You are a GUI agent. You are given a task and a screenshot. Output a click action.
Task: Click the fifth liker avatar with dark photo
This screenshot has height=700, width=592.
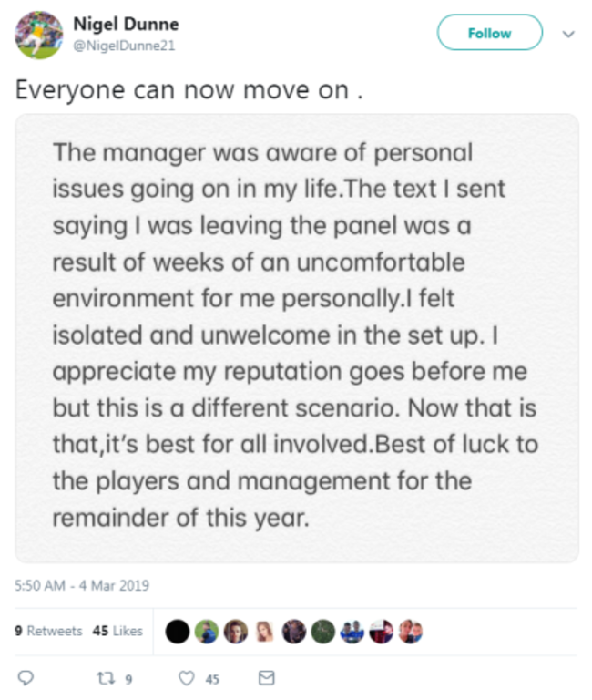[x=295, y=631]
